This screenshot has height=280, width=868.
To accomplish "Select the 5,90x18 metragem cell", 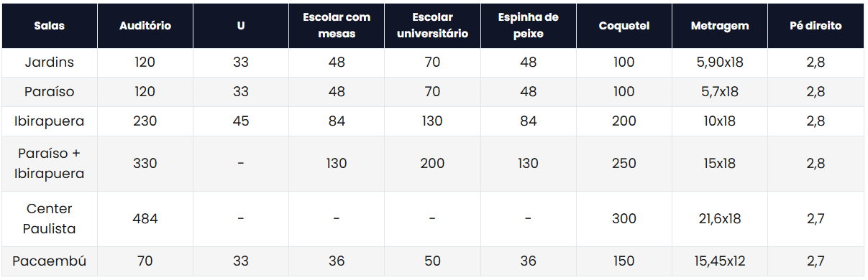I will pos(719,62).
